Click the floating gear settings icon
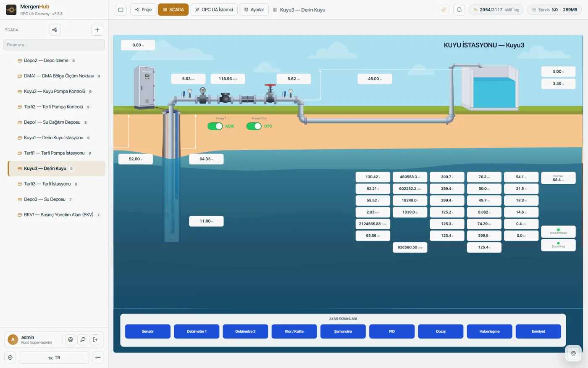588x368 pixels. click(573, 353)
